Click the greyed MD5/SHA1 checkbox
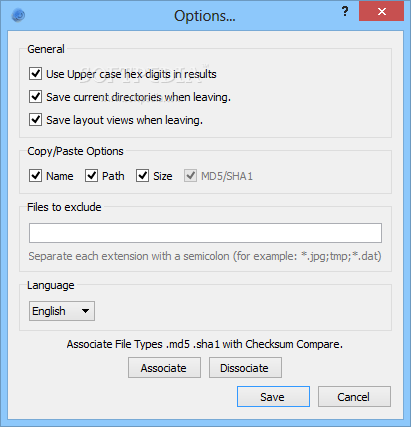 pos(190,176)
